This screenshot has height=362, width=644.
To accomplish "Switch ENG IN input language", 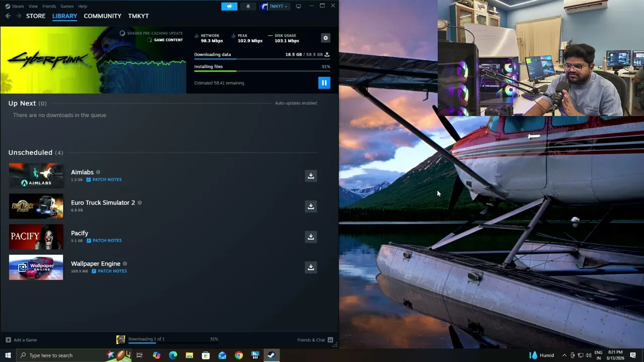I will click(x=598, y=355).
